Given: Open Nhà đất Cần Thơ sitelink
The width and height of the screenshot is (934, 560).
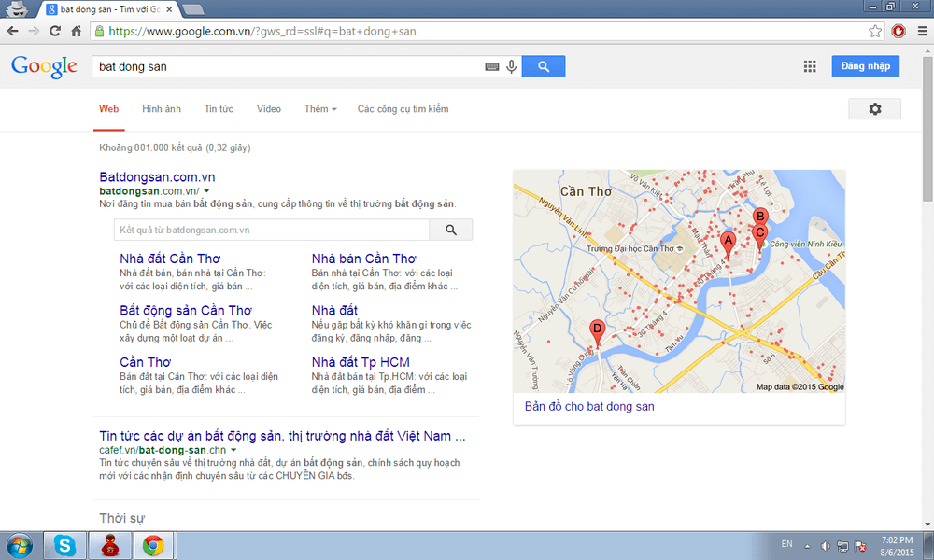Looking at the screenshot, I should click(x=170, y=259).
